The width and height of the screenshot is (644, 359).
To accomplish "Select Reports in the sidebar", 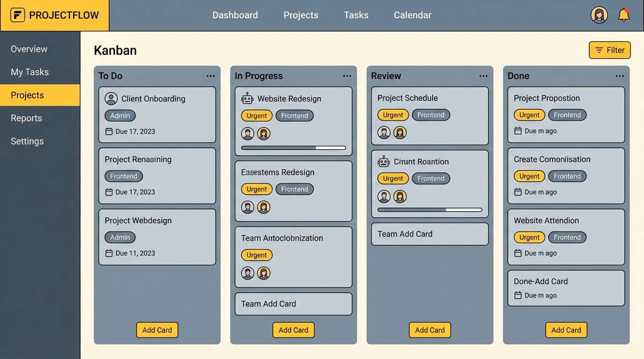I will tap(26, 118).
